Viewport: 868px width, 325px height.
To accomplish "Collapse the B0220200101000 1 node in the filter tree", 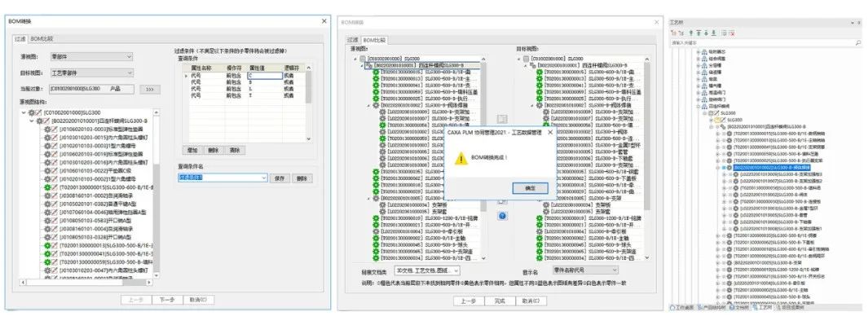I will tap(32, 121).
